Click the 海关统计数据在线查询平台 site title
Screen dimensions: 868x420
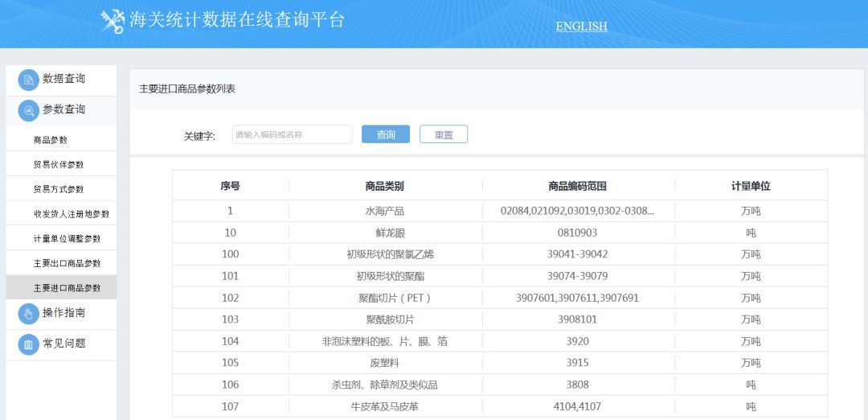[237, 19]
